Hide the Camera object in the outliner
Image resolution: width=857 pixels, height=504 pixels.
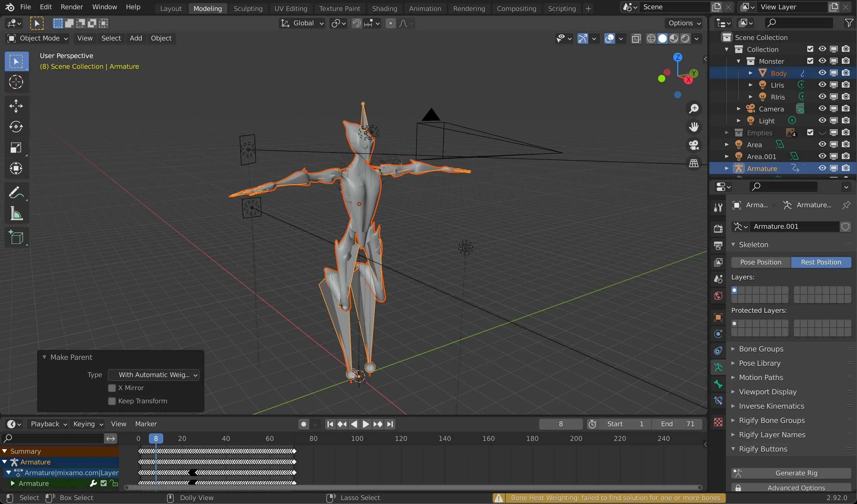[x=822, y=108]
